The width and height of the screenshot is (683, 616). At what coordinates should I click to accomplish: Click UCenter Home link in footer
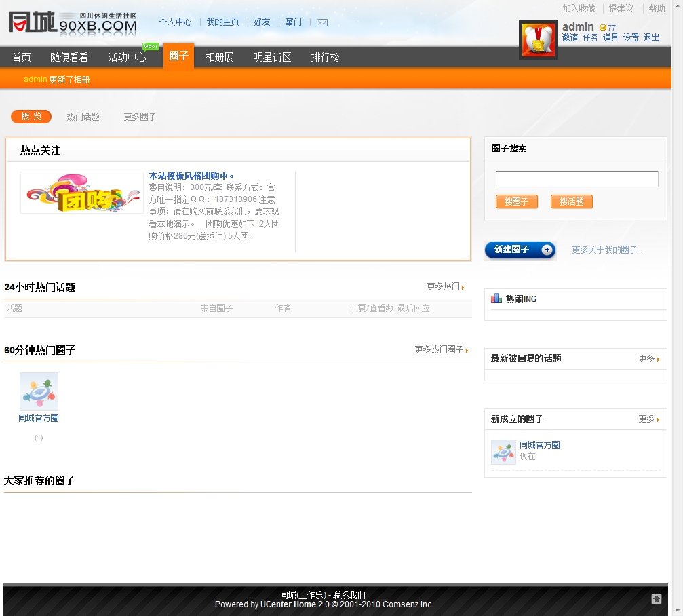[288, 604]
